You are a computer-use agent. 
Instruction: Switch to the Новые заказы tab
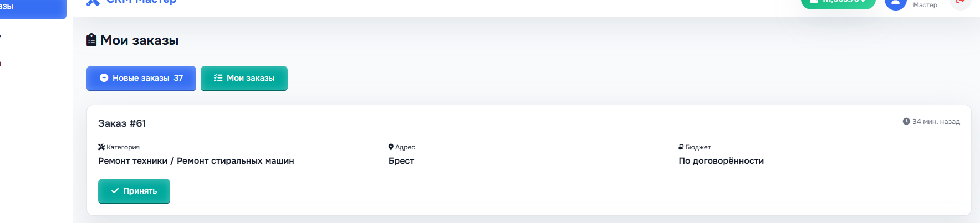point(141,78)
